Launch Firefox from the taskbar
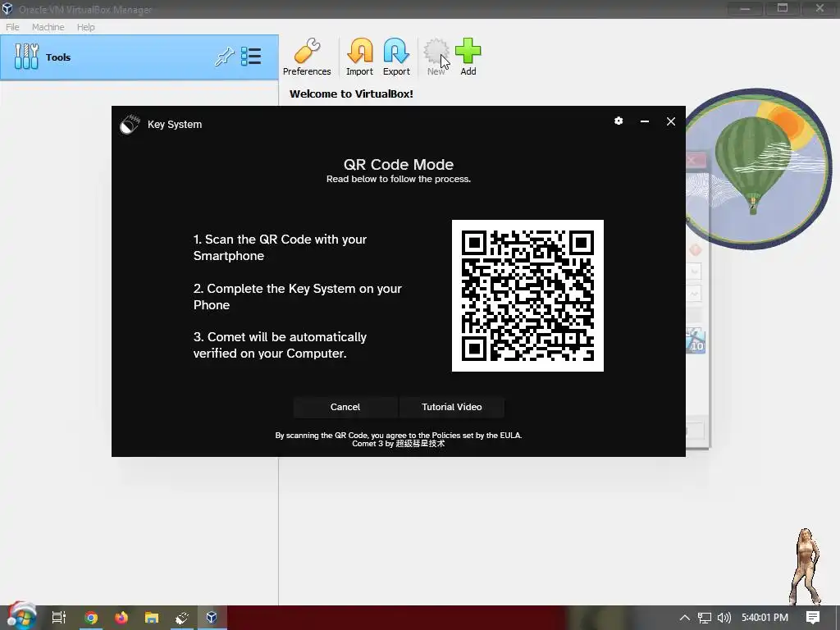840x630 pixels. point(121,618)
